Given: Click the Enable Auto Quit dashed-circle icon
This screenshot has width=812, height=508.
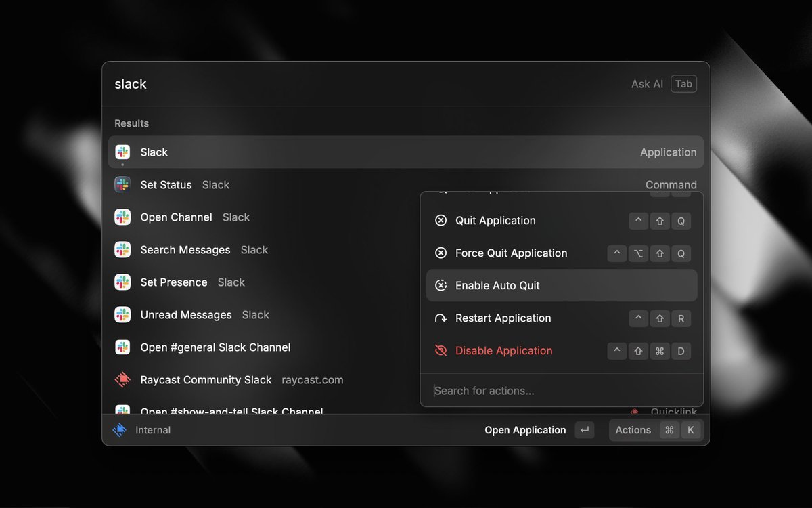Looking at the screenshot, I should point(441,286).
